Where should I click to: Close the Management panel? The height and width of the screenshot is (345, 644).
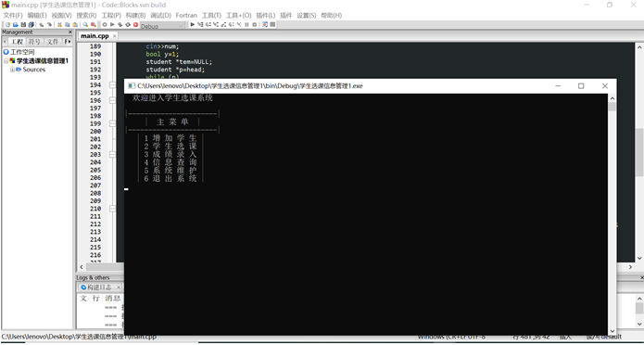69,32
